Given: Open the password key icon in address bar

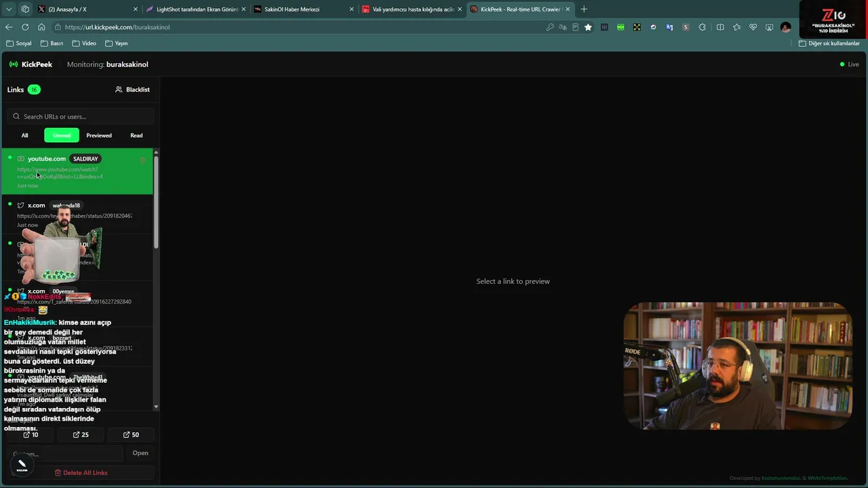Looking at the screenshot, I should (550, 27).
